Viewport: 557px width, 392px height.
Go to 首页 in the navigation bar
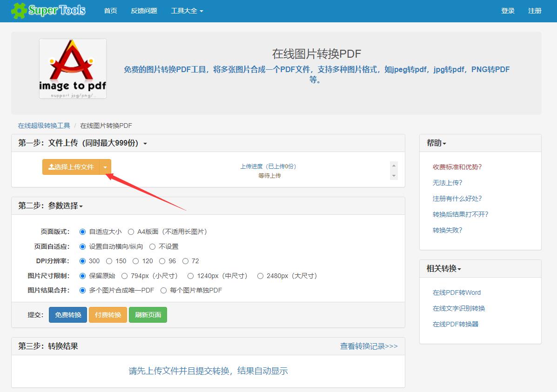(x=110, y=10)
